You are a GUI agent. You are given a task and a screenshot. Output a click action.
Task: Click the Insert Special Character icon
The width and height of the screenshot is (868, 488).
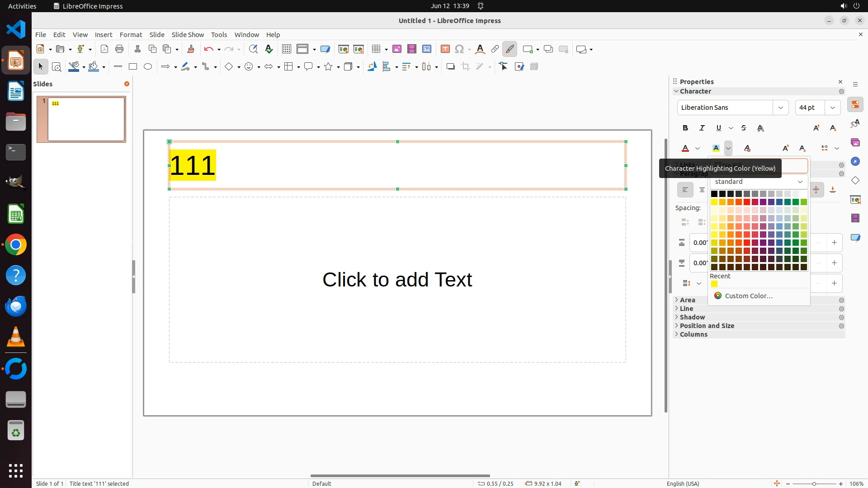tap(459, 49)
